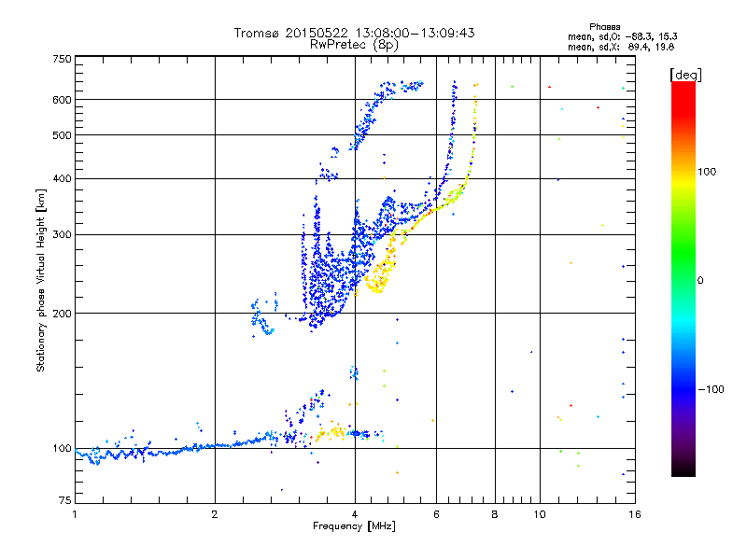Click the y-axis '750' tick label
This screenshot has height=560, width=747.
click(x=62, y=59)
